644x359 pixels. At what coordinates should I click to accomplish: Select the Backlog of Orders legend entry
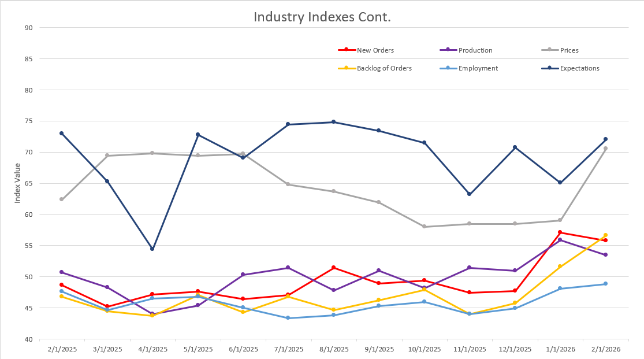click(384, 68)
